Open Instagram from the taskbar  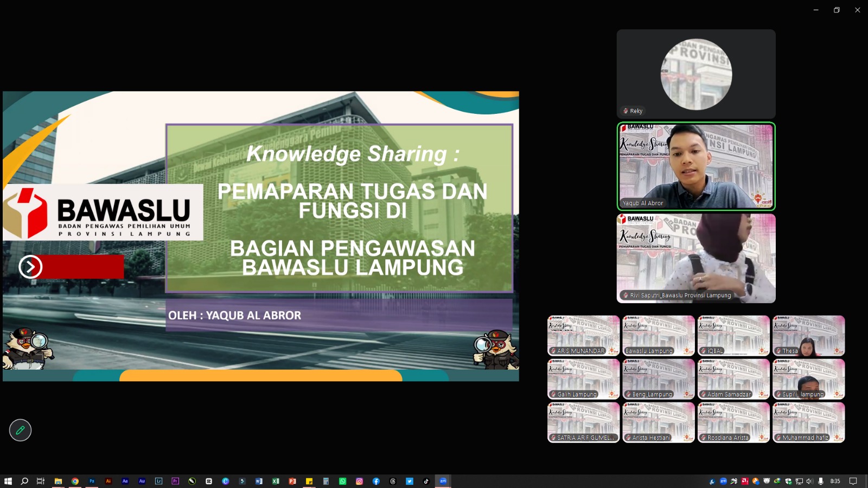(359, 481)
